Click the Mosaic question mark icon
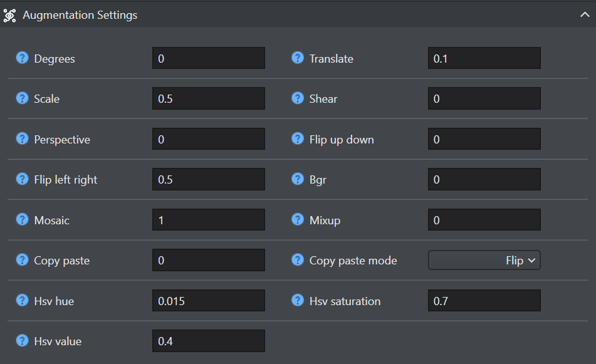Image resolution: width=596 pixels, height=364 pixels. pyautogui.click(x=22, y=220)
